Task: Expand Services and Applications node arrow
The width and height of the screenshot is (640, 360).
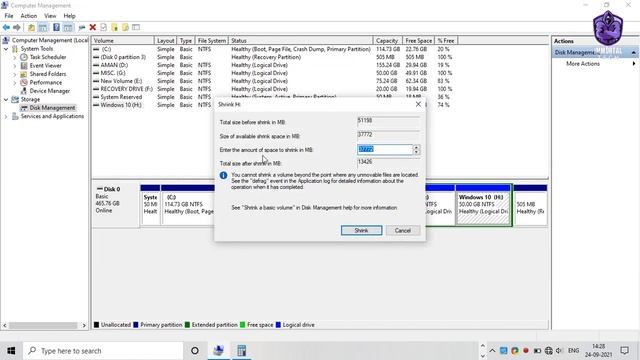Action: pos(6,117)
